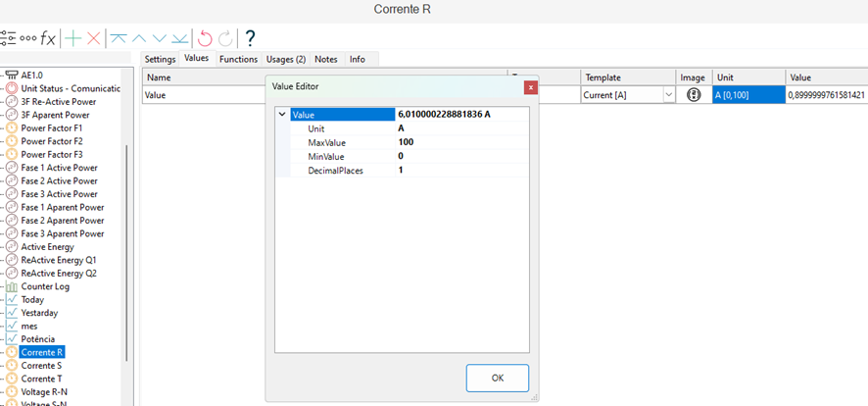
Task: Click the gauge image icon in Image column
Action: 694,95
